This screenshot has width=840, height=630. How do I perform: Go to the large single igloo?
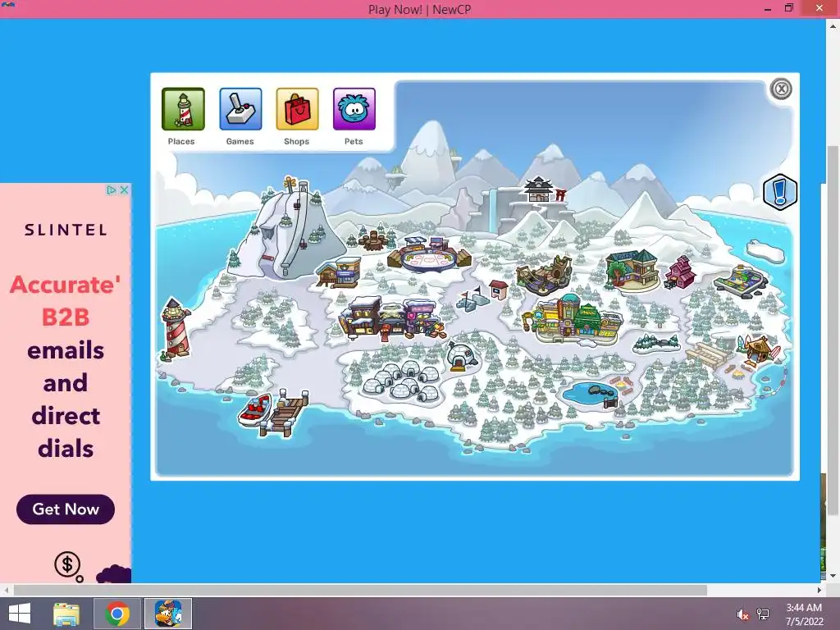pos(462,357)
